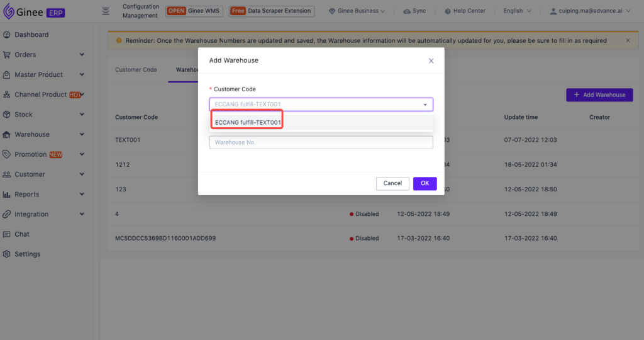Screen dimensions: 644x340
Task: Click the Master Product bag icon
Action: pos(6,74)
